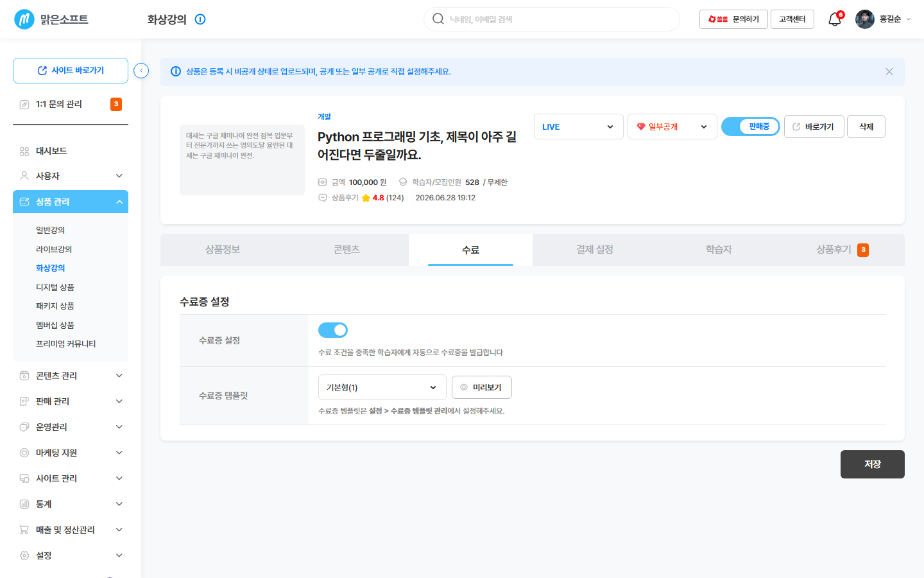Open the 고객센터 button

click(x=792, y=19)
